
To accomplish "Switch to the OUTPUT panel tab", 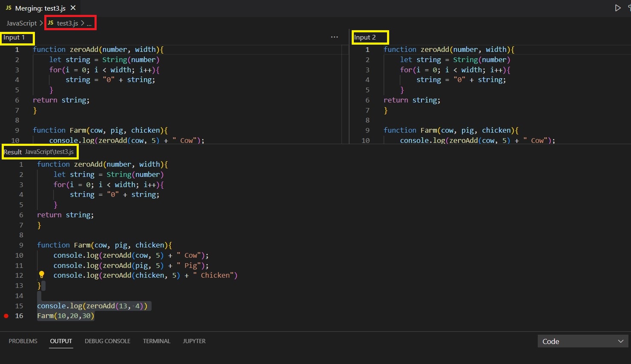I will tap(61, 341).
